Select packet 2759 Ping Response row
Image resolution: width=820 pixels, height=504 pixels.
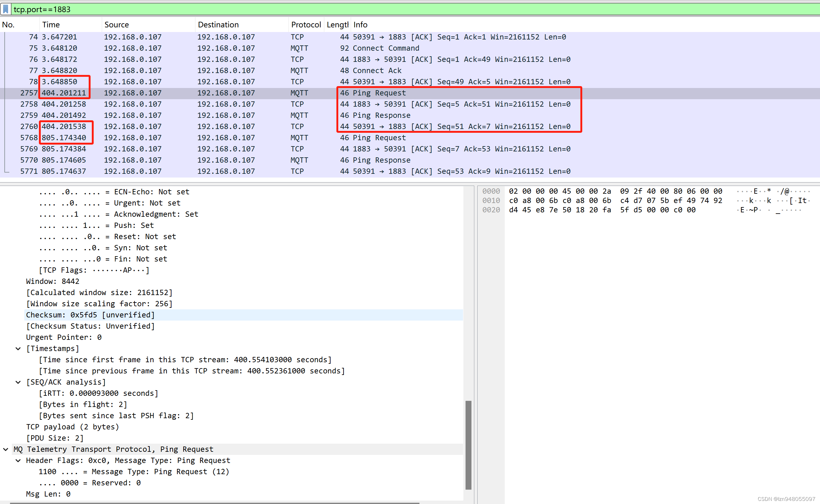381,115
